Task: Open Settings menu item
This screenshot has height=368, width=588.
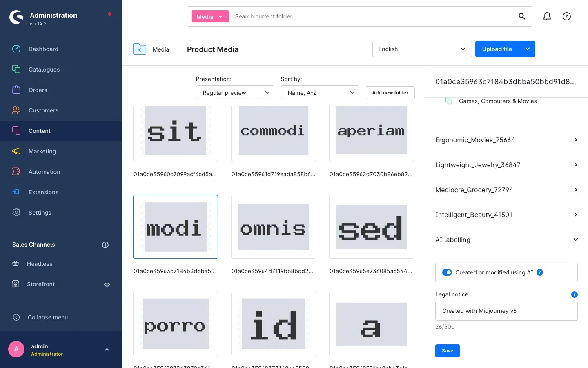Action: 61,213
